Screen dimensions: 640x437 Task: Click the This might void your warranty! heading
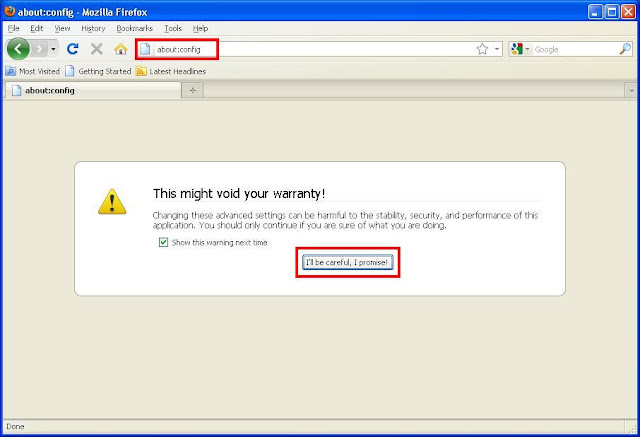[x=239, y=193]
